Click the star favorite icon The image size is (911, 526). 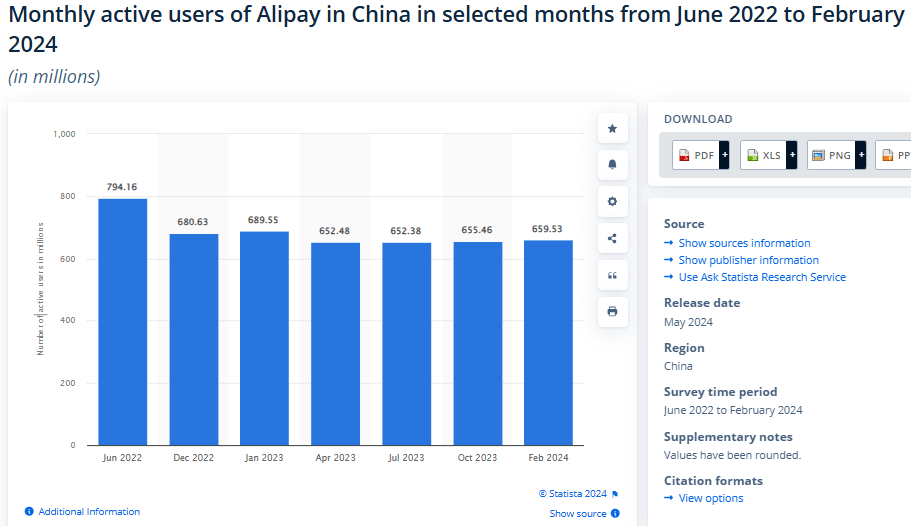point(612,128)
